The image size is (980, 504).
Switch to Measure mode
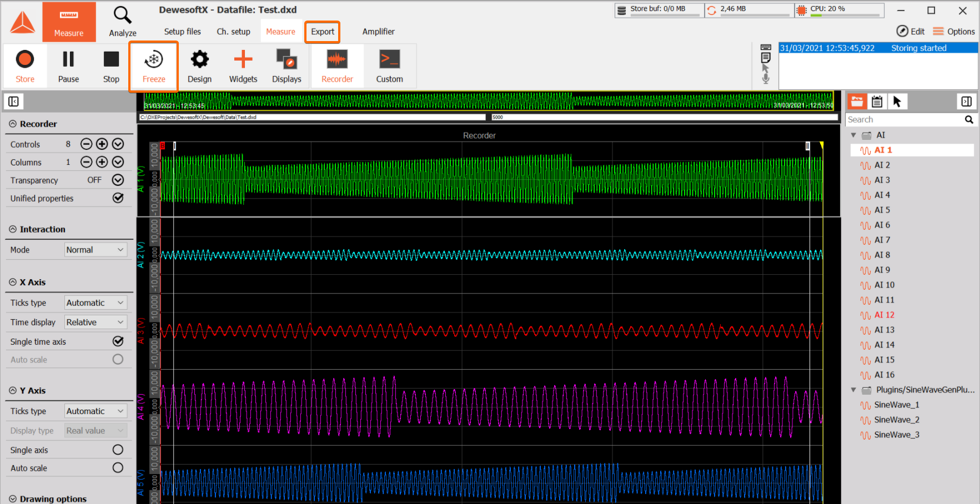tap(69, 22)
